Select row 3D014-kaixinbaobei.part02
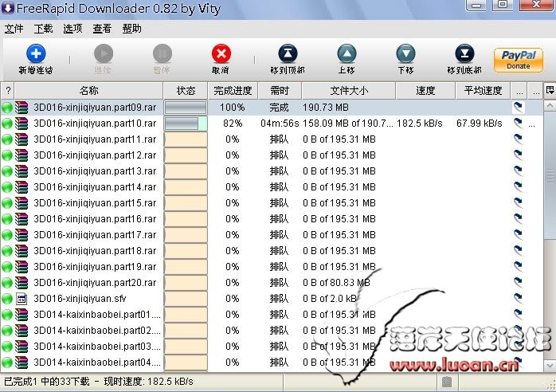 272,331
